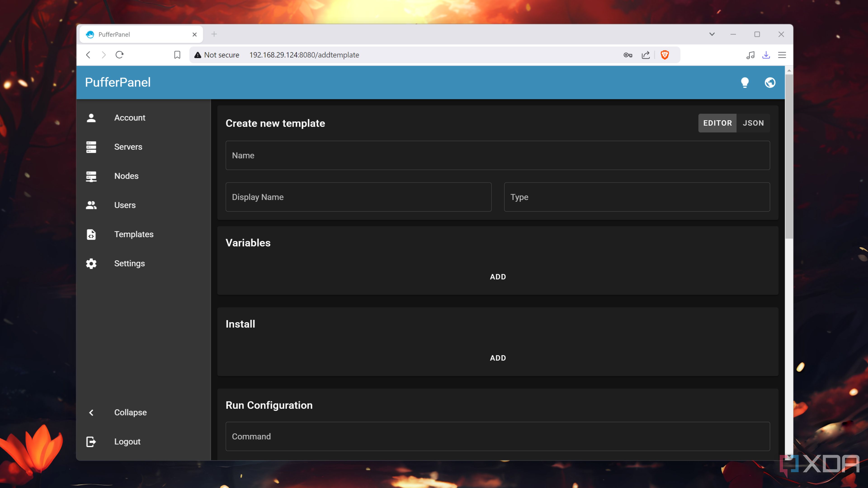Click the PufferPanel header title
The width and height of the screenshot is (868, 488).
pos(118,82)
